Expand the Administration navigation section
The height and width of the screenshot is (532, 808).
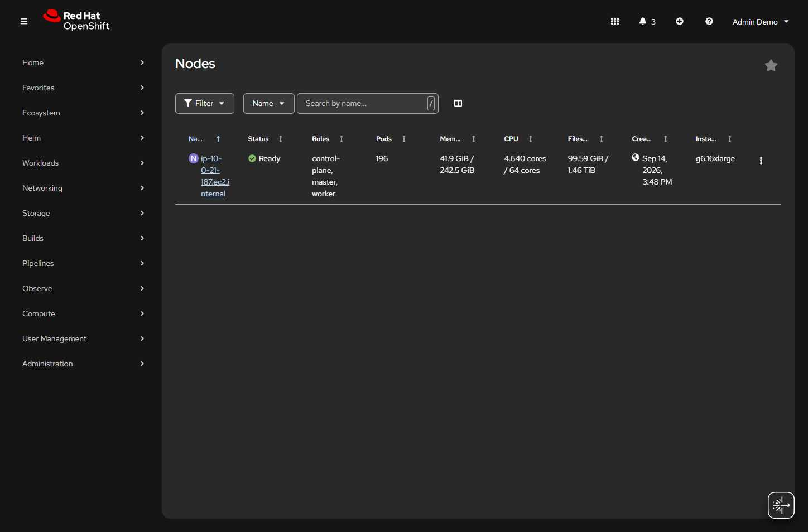coord(83,364)
